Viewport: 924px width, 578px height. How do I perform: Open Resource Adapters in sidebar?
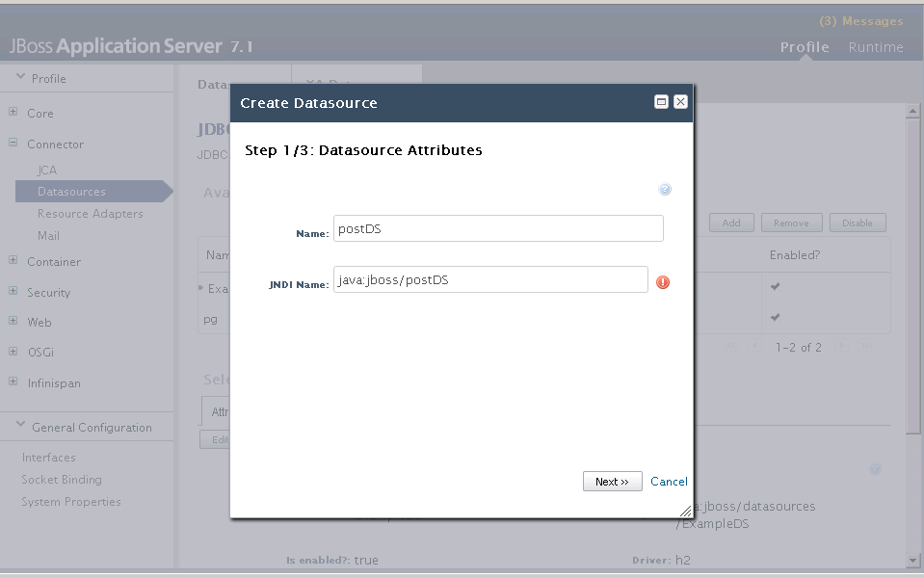[90, 214]
